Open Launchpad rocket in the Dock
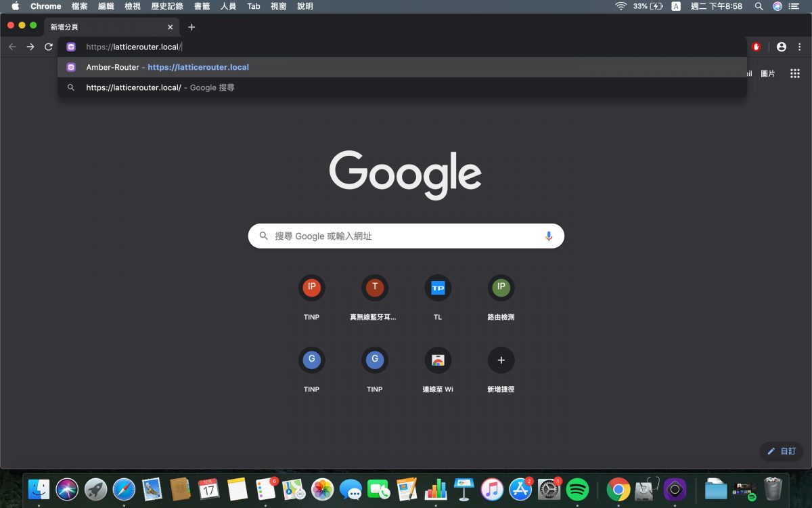 (96, 489)
